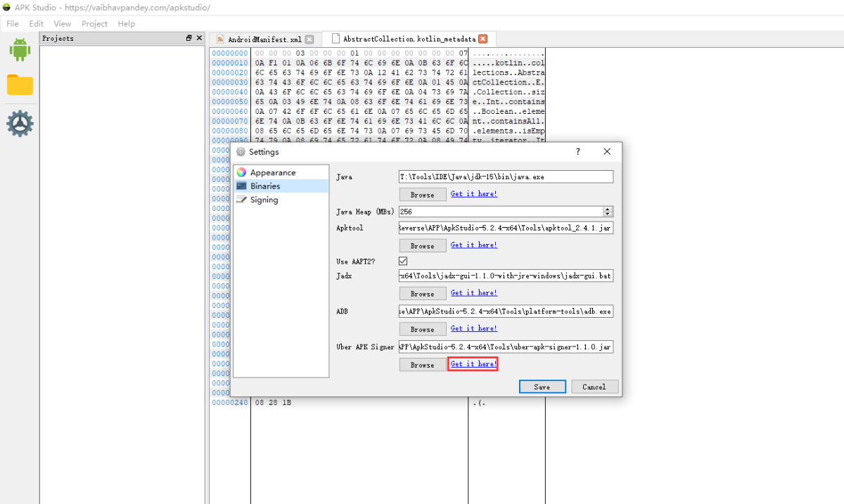
Task: Click the Apktool path field
Action: coord(506,228)
